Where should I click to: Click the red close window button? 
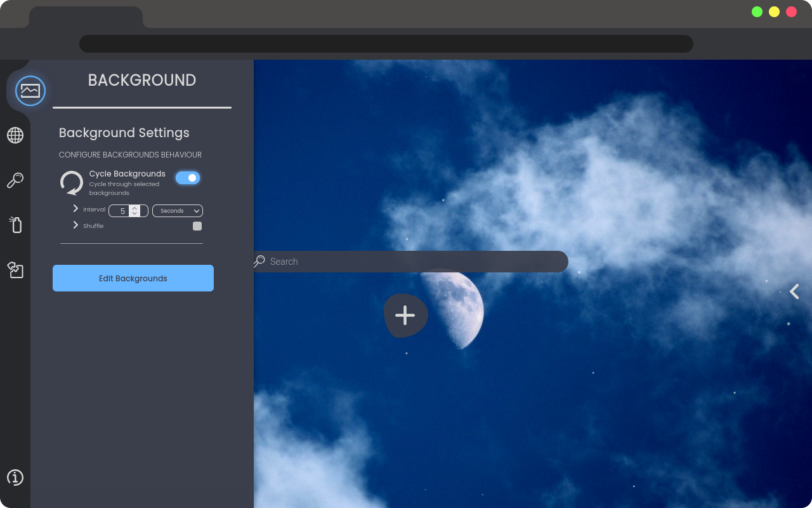click(x=791, y=11)
